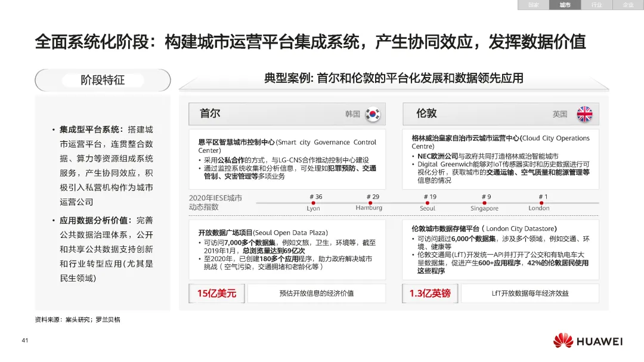
Task: Select the 国家 navigation tab
Action: (x=533, y=5)
